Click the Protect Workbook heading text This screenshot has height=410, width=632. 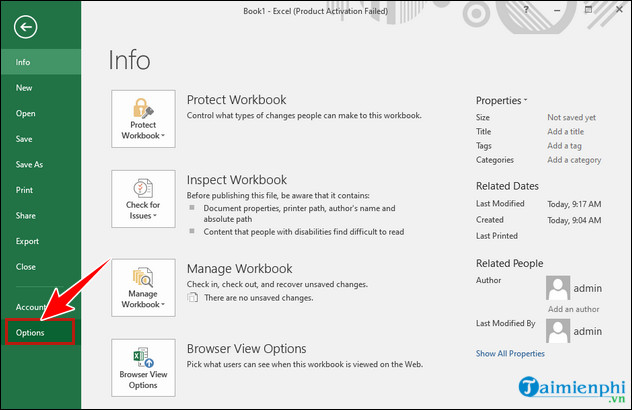(236, 100)
